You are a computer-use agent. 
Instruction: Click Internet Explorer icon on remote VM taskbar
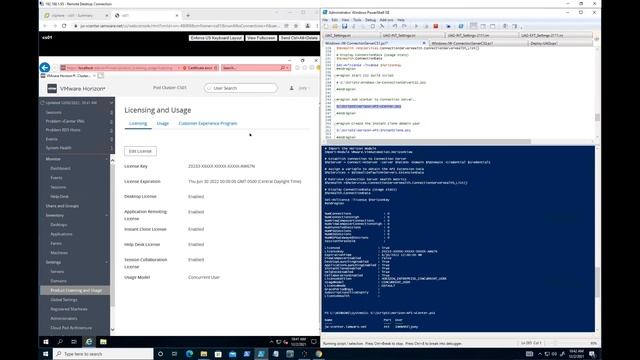pos(89,342)
